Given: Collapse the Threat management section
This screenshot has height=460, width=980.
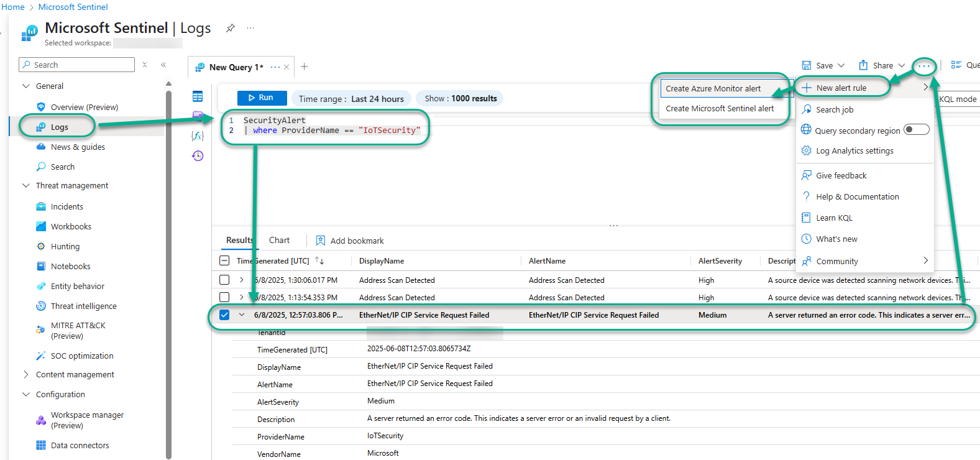Looking at the screenshot, I should [26, 185].
